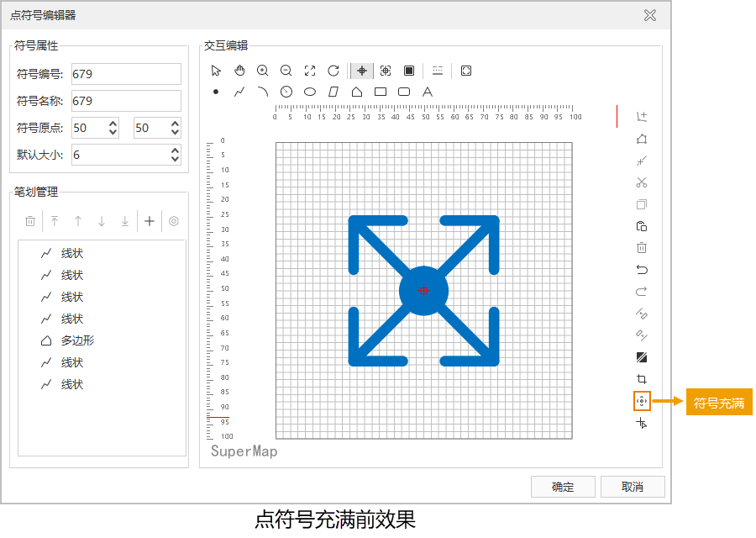Click the add node icon

pyautogui.click(x=641, y=116)
